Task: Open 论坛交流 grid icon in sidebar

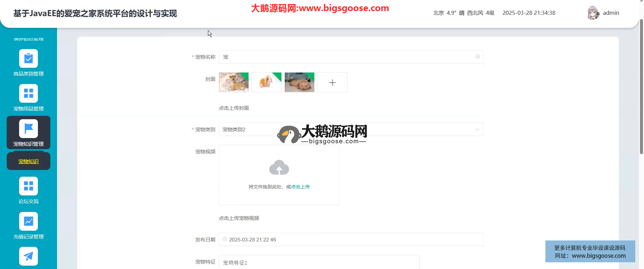Action: (x=29, y=186)
